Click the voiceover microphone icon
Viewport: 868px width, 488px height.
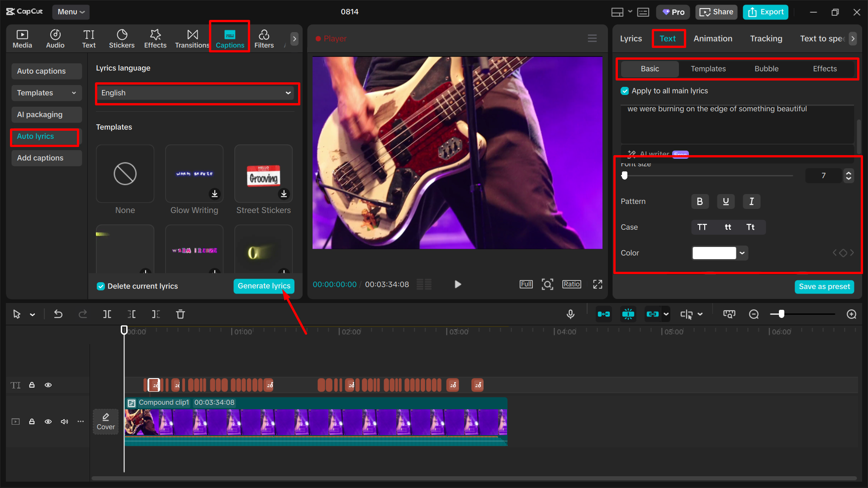(x=570, y=314)
